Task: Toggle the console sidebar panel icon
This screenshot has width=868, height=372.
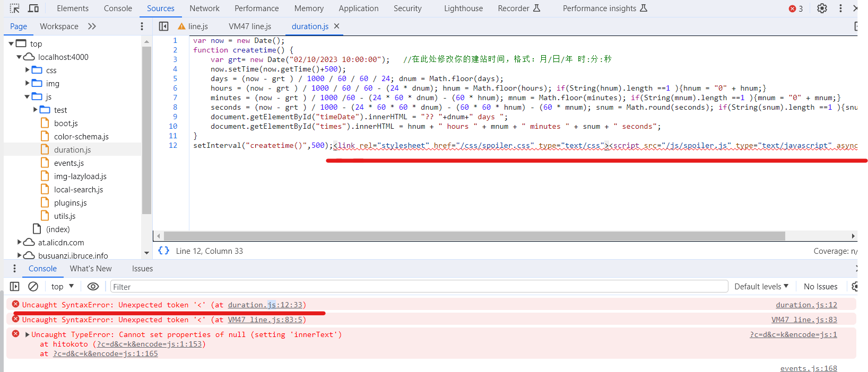Action: [15, 287]
